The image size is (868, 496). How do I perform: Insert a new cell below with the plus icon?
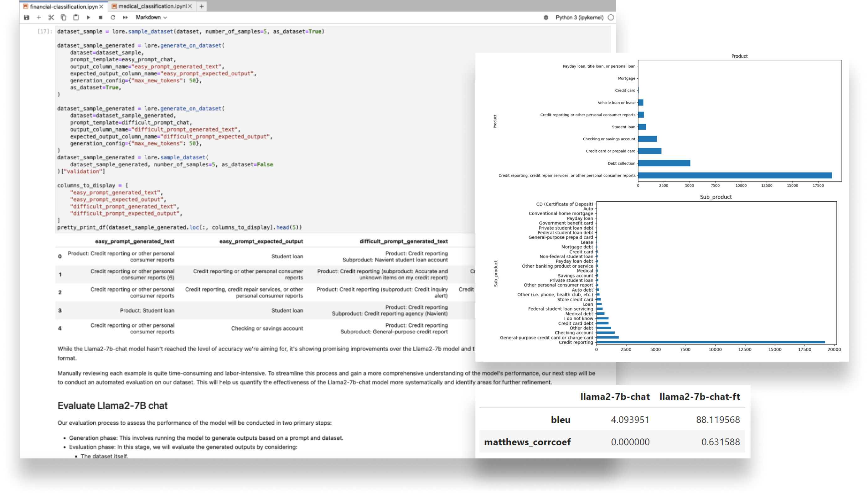[x=39, y=17]
